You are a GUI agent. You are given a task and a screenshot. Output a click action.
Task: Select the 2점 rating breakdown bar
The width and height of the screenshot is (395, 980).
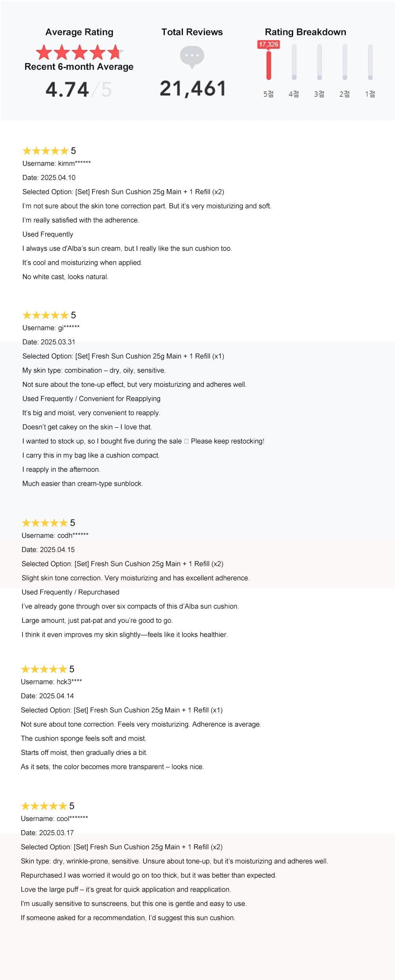345,62
